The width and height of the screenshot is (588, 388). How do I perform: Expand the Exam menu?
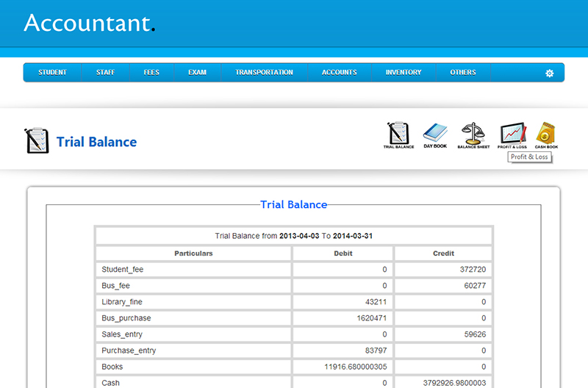(197, 73)
